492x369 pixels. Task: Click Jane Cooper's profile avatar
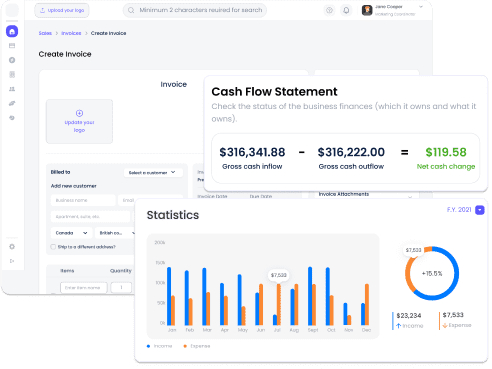[x=367, y=10]
